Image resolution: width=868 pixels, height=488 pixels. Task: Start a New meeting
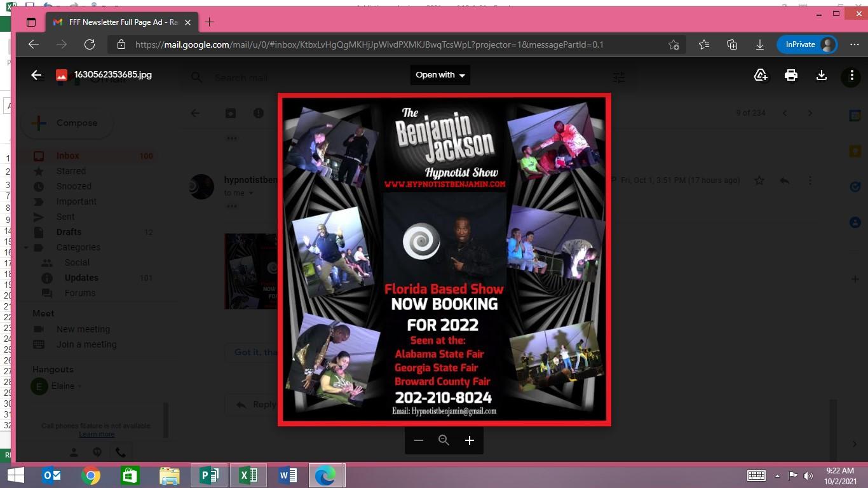coord(83,329)
